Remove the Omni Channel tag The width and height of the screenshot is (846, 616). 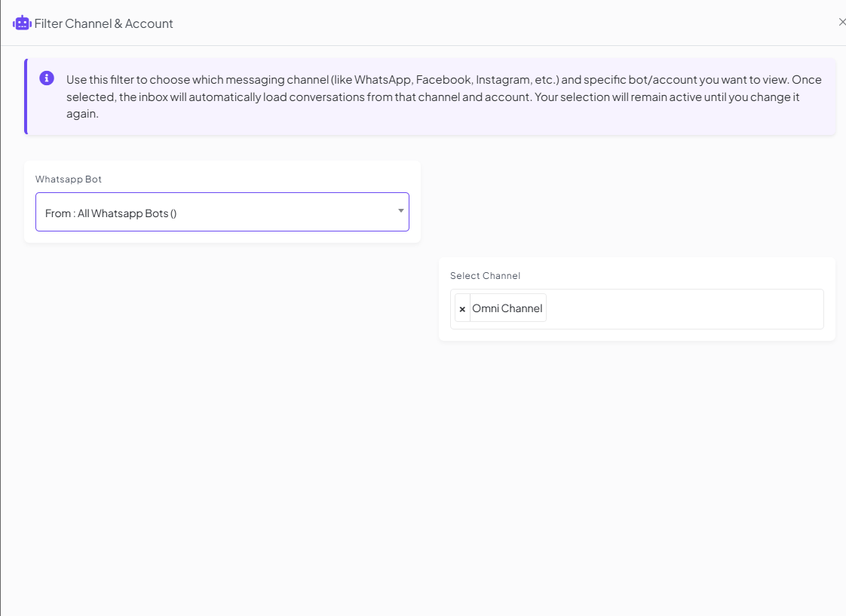(x=462, y=309)
